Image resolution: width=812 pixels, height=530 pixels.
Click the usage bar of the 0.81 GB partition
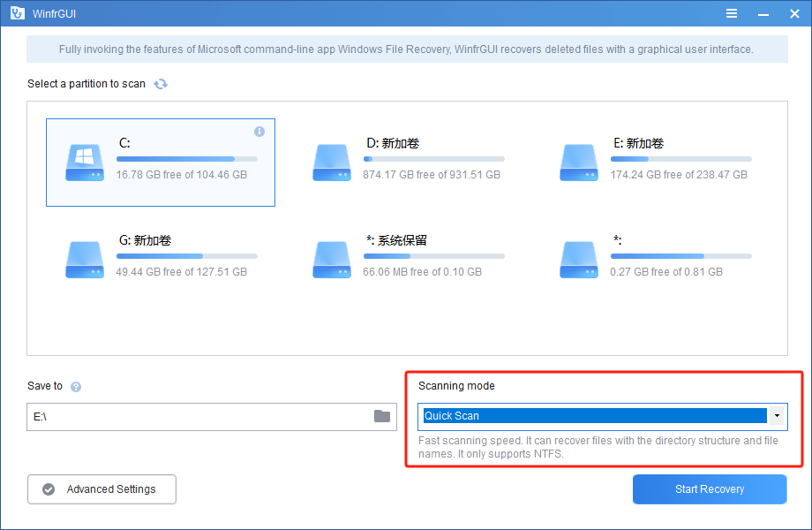681,256
